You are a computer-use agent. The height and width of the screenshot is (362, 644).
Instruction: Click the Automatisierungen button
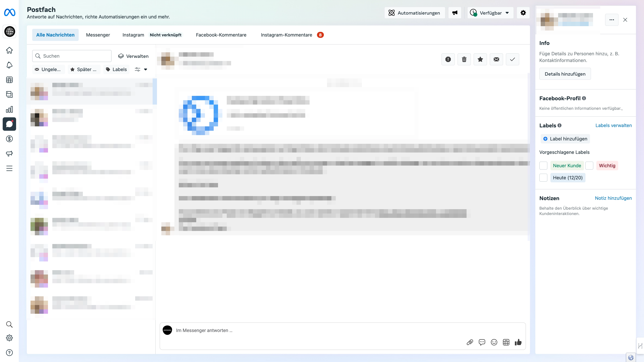(x=415, y=13)
